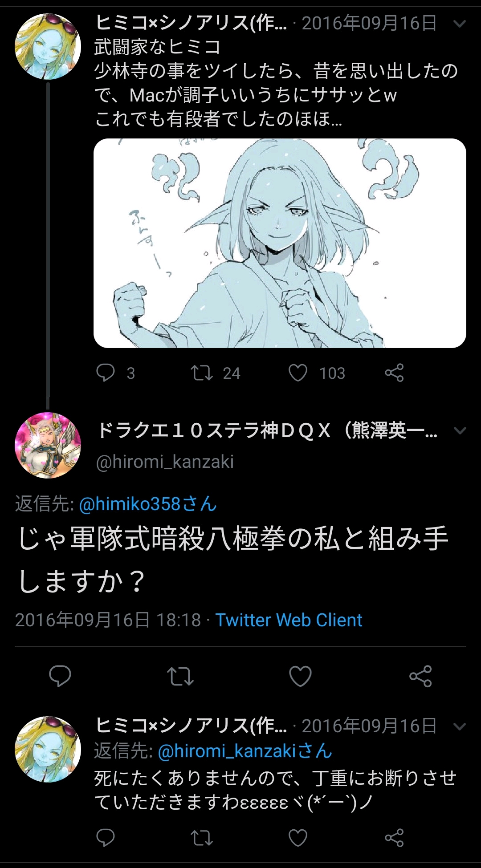This screenshot has width=481, height=868.
Task: Retweet the hiromi_kanzaki main tweet
Action: (x=180, y=676)
